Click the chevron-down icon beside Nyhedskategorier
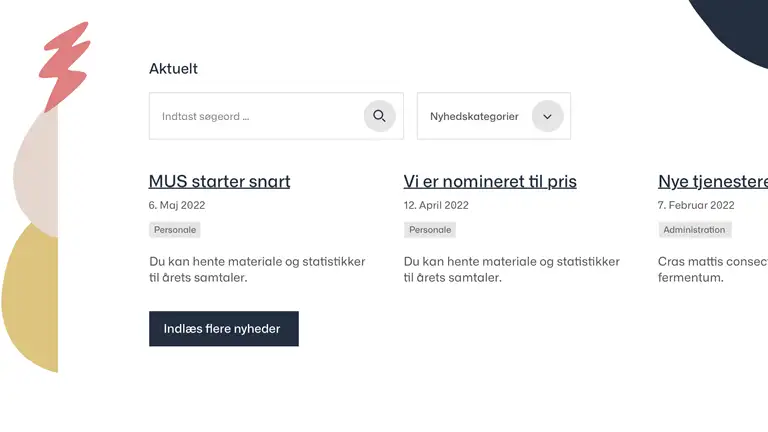 click(x=548, y=116)
